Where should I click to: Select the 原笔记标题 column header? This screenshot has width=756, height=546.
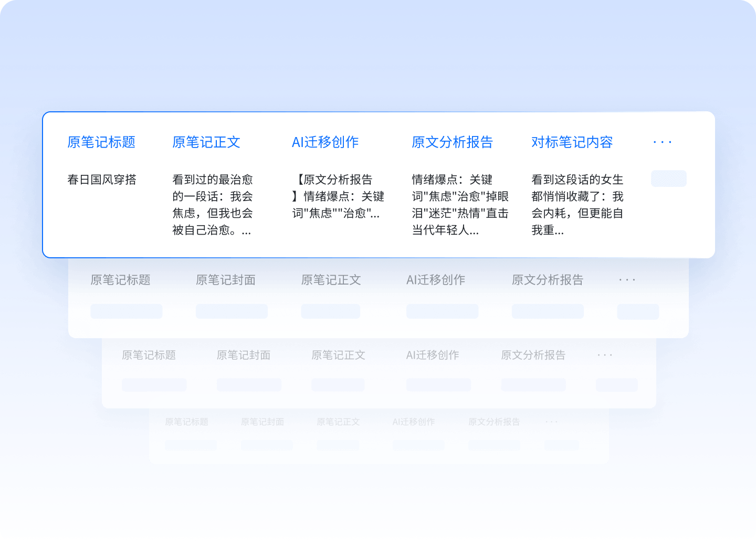point(102,142)
